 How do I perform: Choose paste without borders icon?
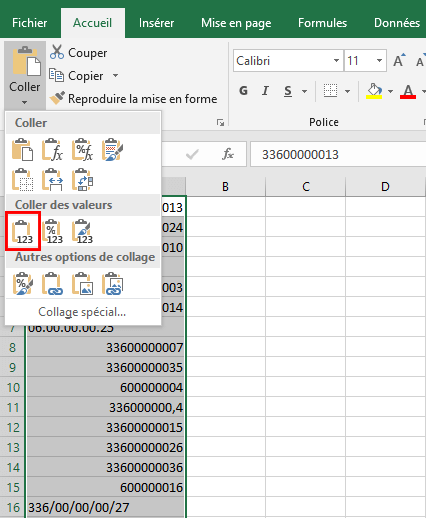pos(23,180)
